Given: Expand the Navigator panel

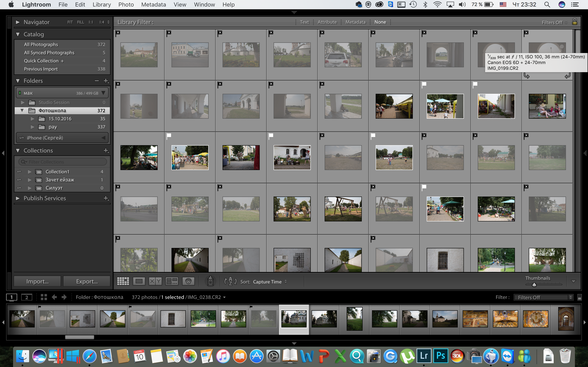Looking at the screenshot, I should coord(18,22).
